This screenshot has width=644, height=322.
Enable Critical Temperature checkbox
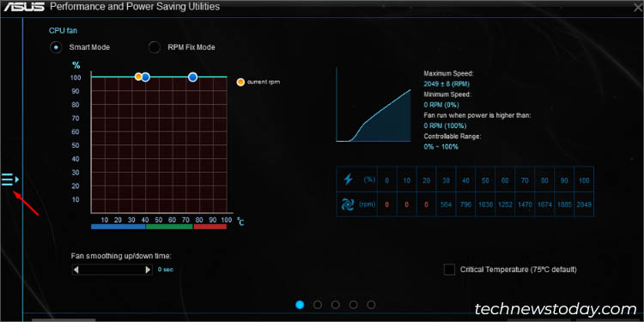click(449, 270)
